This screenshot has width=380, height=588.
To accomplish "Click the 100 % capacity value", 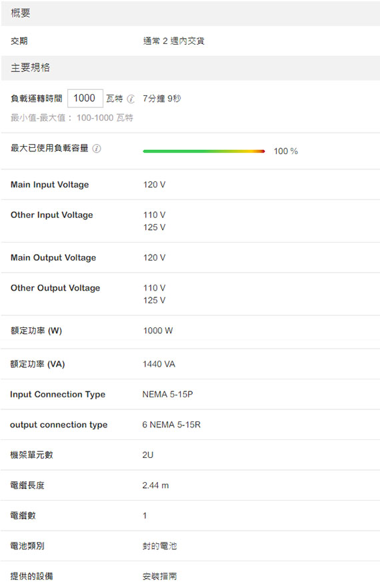I will 286,151.
